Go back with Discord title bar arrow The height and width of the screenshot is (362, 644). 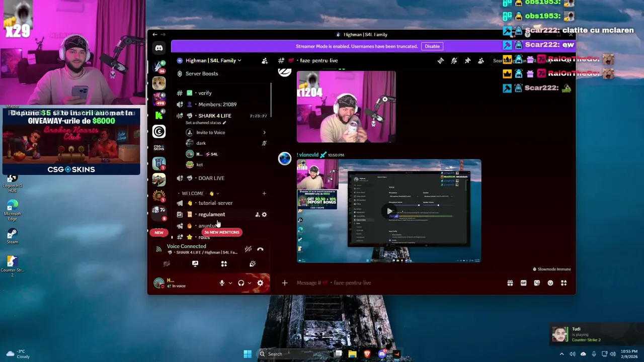[x=155, y=35]
